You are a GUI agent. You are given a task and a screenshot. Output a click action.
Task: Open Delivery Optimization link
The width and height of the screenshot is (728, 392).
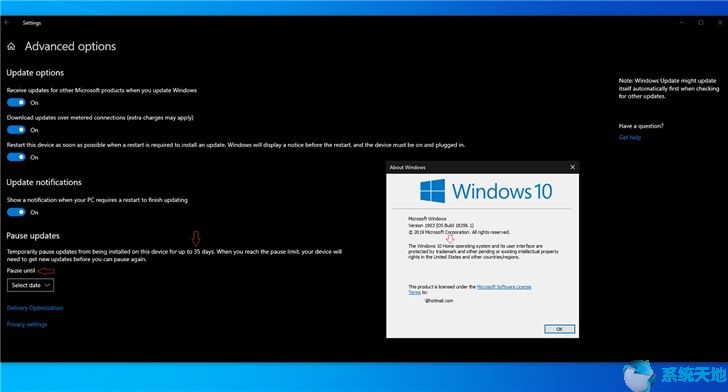coord(35,308)
